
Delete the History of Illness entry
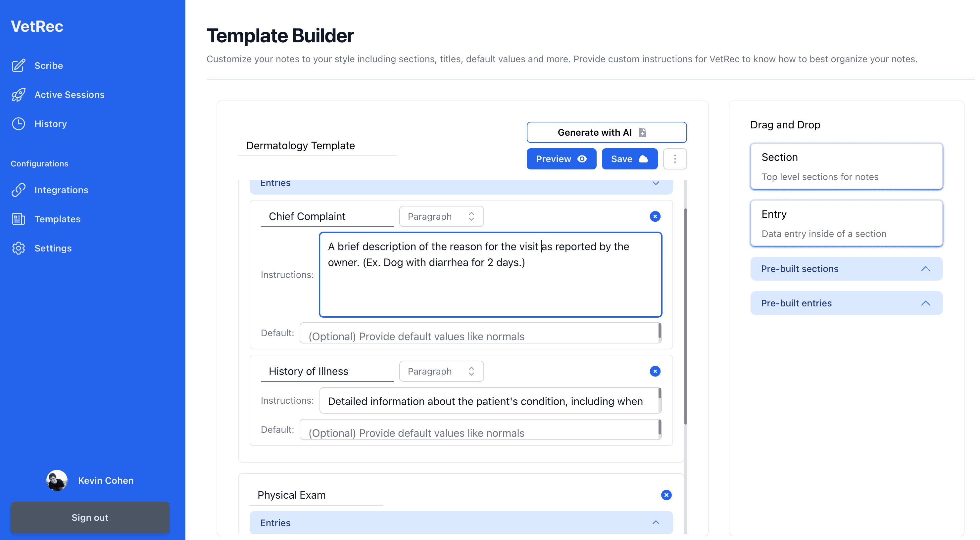[x=655, y=371]
